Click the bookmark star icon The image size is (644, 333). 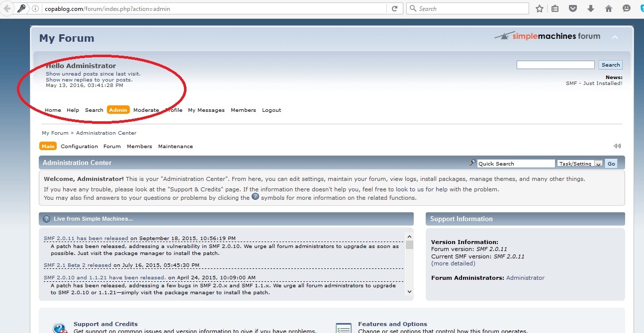(x=540, y=8)
